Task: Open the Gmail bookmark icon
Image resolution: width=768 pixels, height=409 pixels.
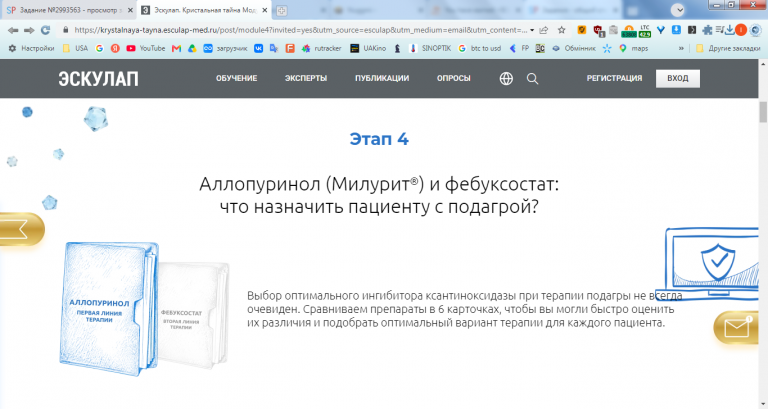Action: point(177,48)
